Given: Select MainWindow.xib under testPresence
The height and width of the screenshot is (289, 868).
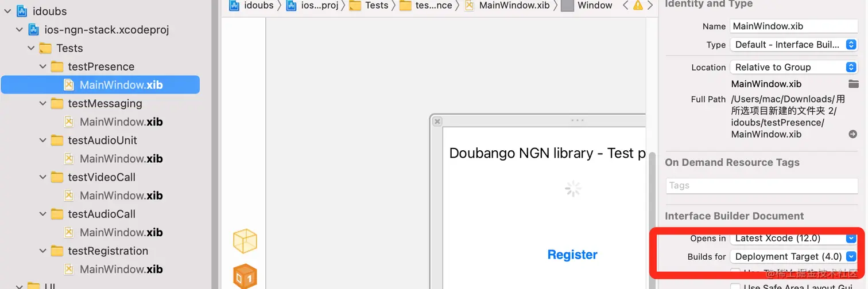Looking at the screenshot, I should [100, 85].
